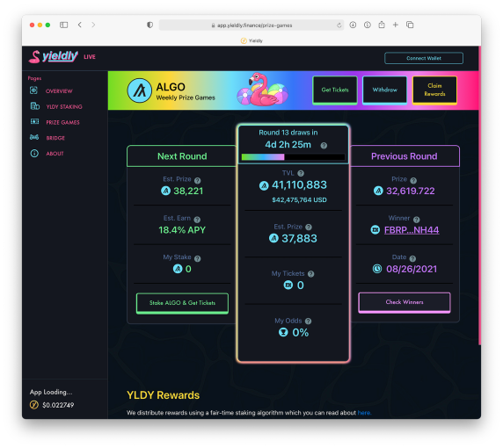Click the ALGO logo in banner
Image resolution: width=503 pixels, height=448 pixels.
coord(139,90)
